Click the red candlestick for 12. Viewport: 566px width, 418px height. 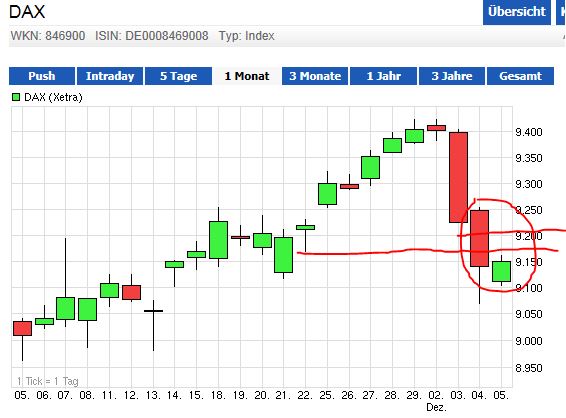pos(131,292)
